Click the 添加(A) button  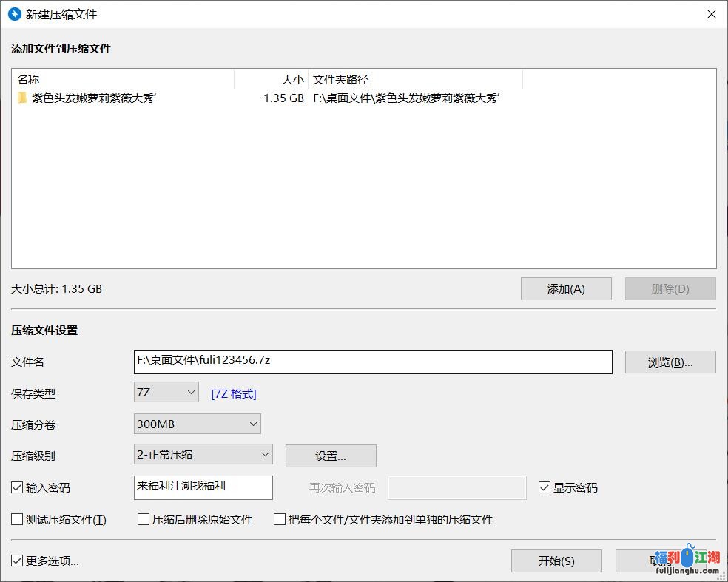[566, 288]
